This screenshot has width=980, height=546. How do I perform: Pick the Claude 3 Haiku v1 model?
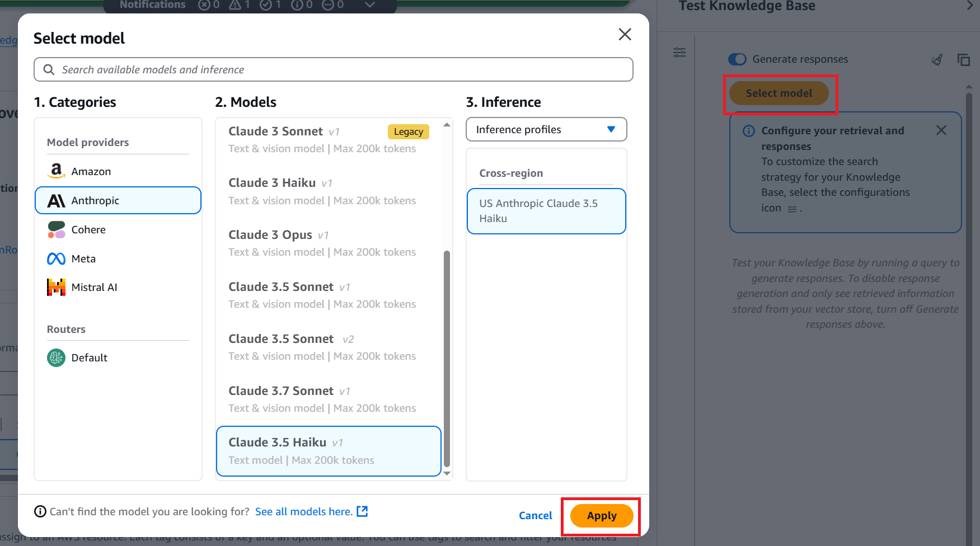coord(329,191)
